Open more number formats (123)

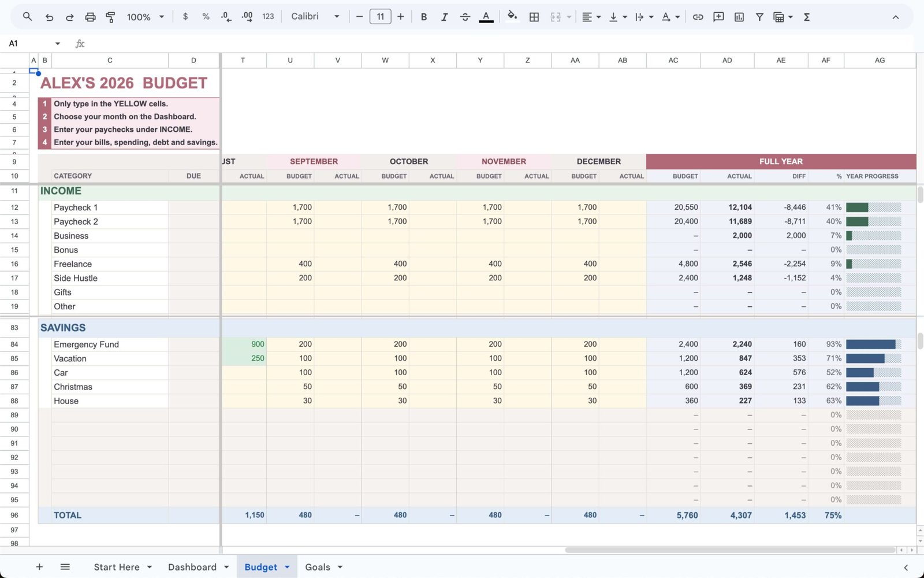(268, 17)
